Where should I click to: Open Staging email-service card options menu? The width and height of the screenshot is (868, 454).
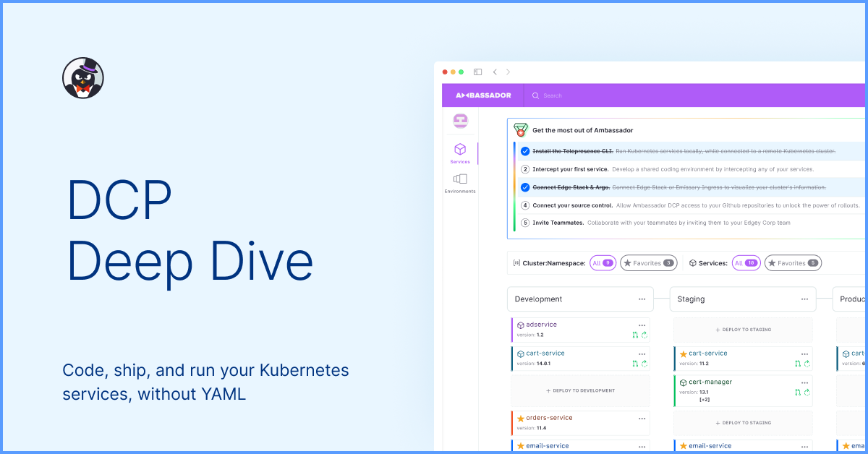(804, 446)
